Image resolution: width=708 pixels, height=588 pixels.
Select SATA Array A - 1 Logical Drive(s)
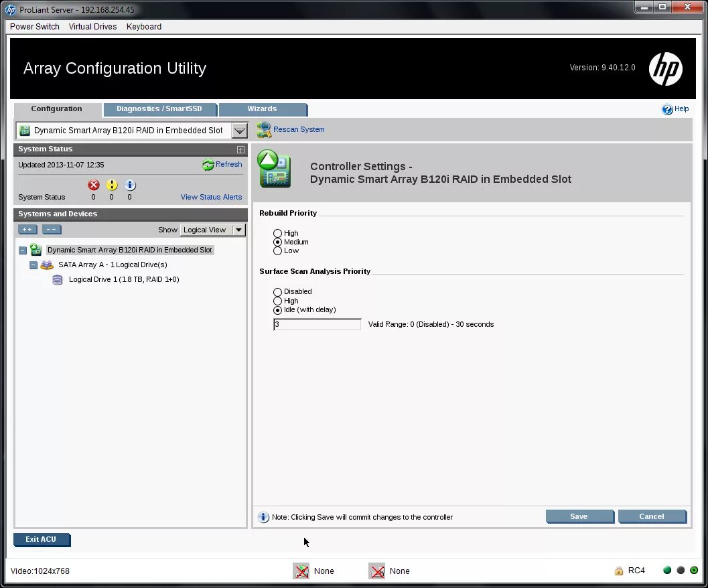tap(113, 265)
